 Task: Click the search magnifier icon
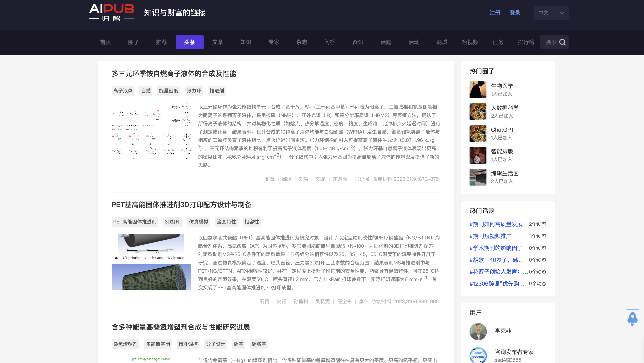tap(562, 42)
